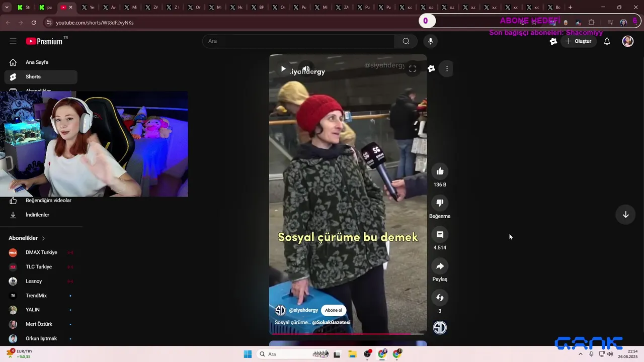This screenshot has width=644, height=362.
Task: Open TLC Turkiye subscription
Action: point(41,267)
